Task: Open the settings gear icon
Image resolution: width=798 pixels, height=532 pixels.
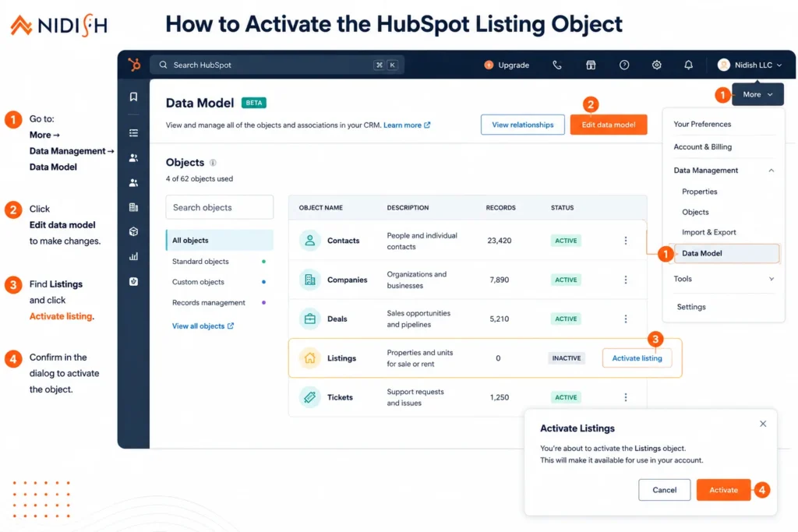Action: pos(656,65)
